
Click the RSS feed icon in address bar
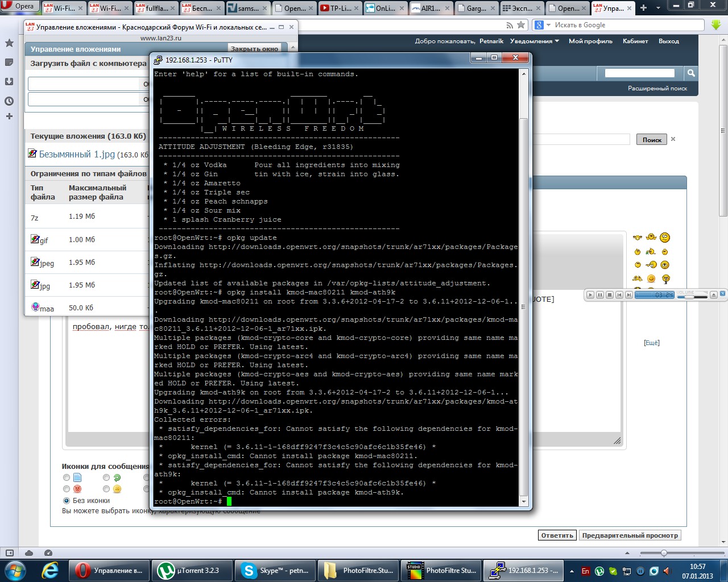tap(510, 25)
